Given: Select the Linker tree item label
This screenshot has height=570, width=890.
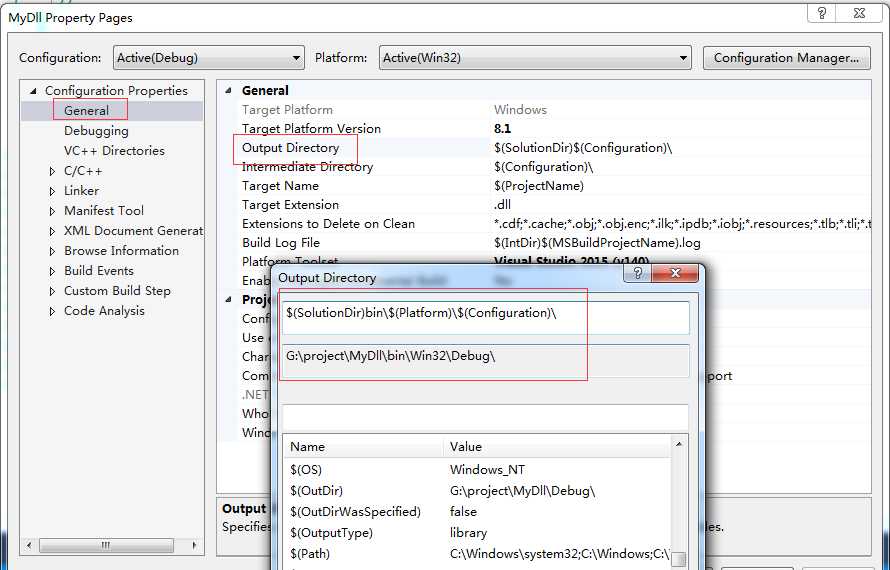Looking at the screenshot, I should coord(81,191).
